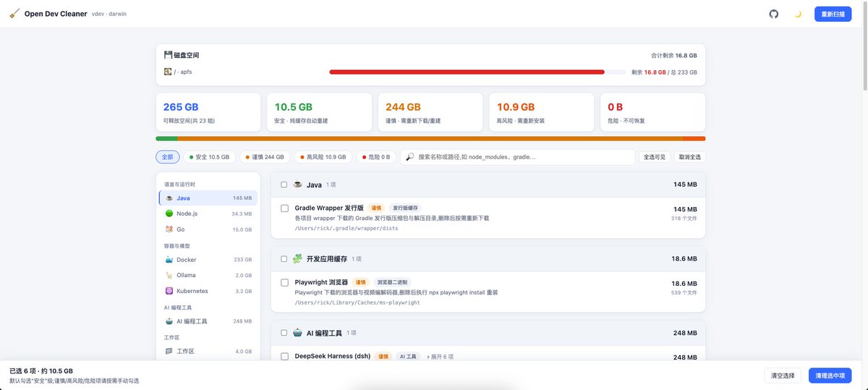Click the 244 GB 谨慎 card
Viewport: 868px width, 390px height.
point(430,112)
